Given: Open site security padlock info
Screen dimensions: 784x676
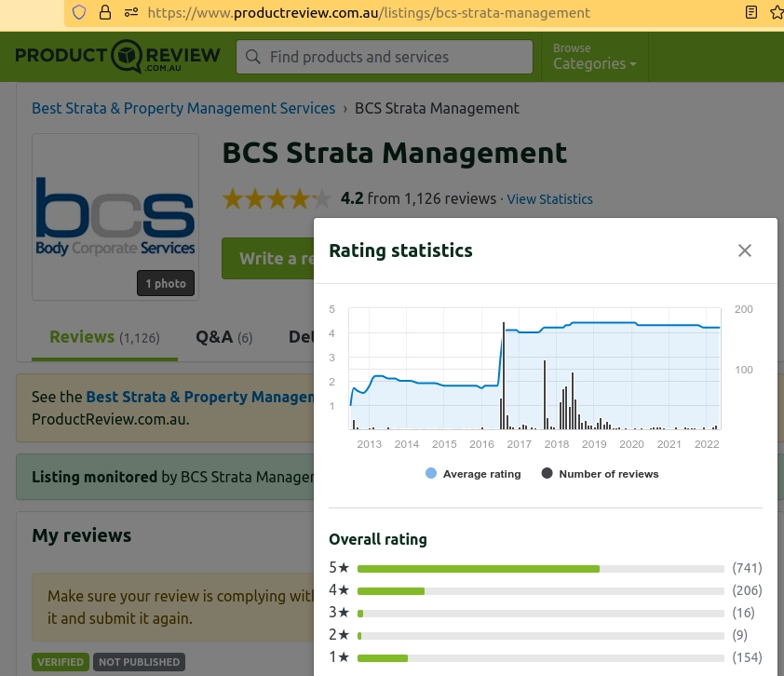Looking at the screenshot, I should pyautogui.click(x=105, y=12).
